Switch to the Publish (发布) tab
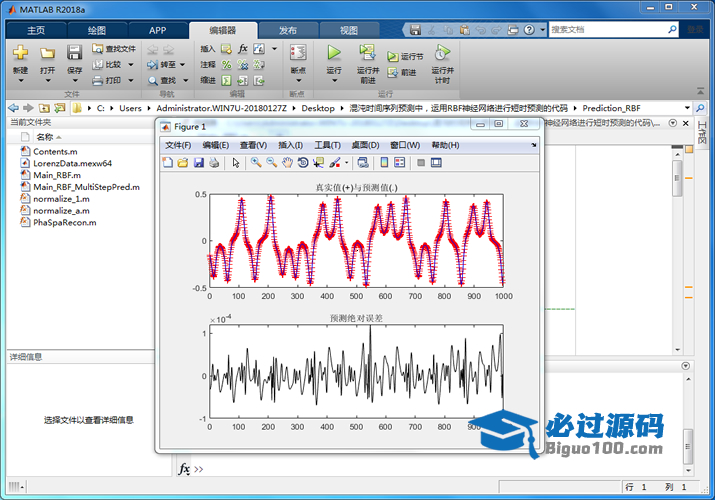This screenshot has height=500, width=715. [288, 31]
